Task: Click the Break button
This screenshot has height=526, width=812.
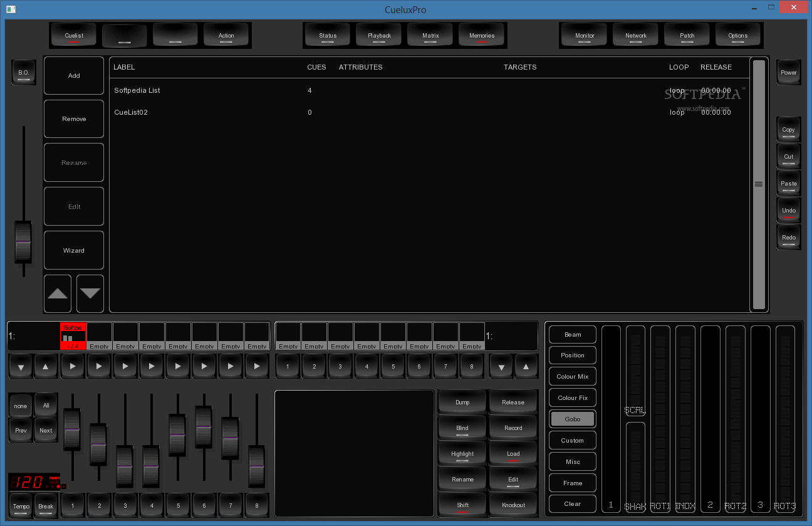Action: (x=46, y=506)
